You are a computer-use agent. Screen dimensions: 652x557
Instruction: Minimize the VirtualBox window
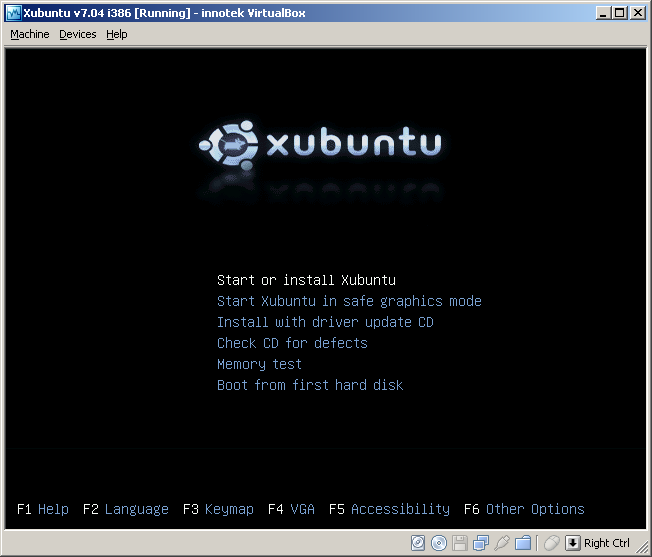tap(603, 13)
